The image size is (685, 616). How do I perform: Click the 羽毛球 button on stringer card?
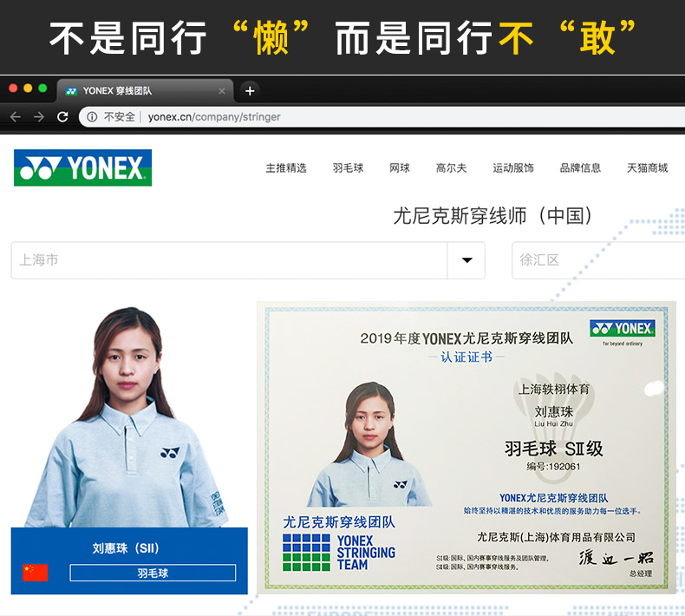click(x=153, y=573)
